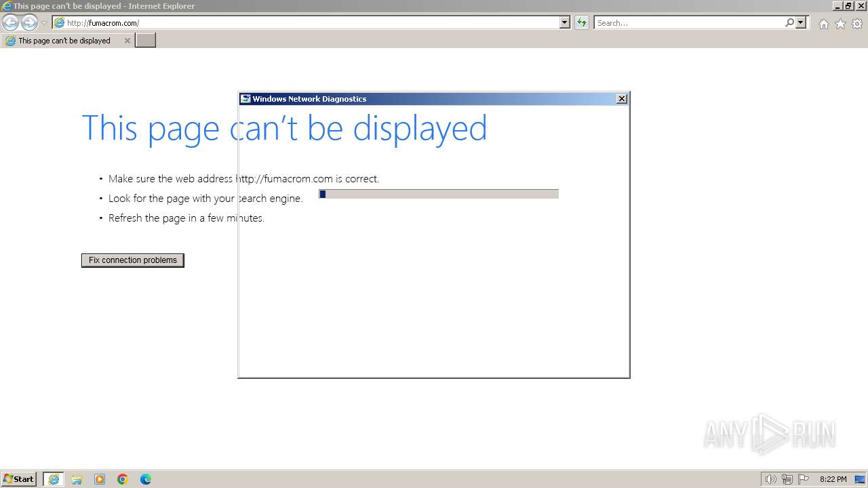The width and height of the screenshot is (868, 488).
Task: Open a new blank tab
Action: [x=146, y=41]
